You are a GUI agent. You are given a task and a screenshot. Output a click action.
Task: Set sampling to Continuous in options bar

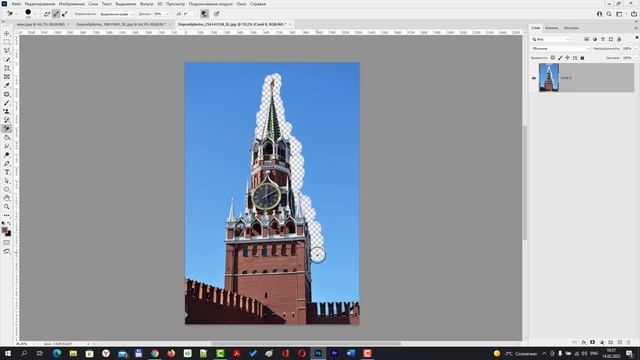tap(47, 14)
